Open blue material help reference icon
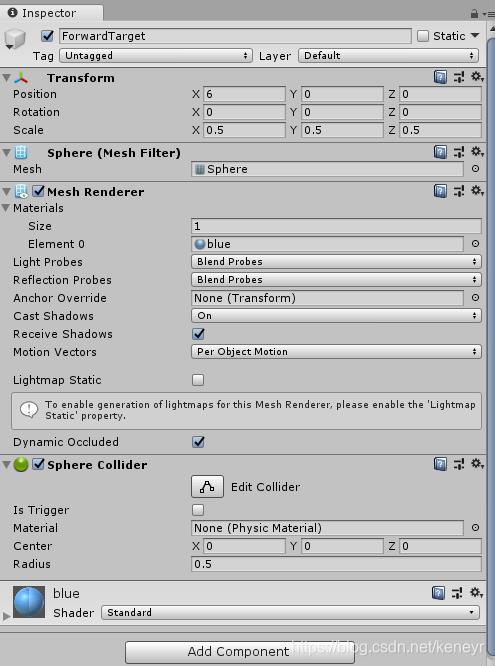This screenshot has width=495, height=666. [x=438, y=593]
